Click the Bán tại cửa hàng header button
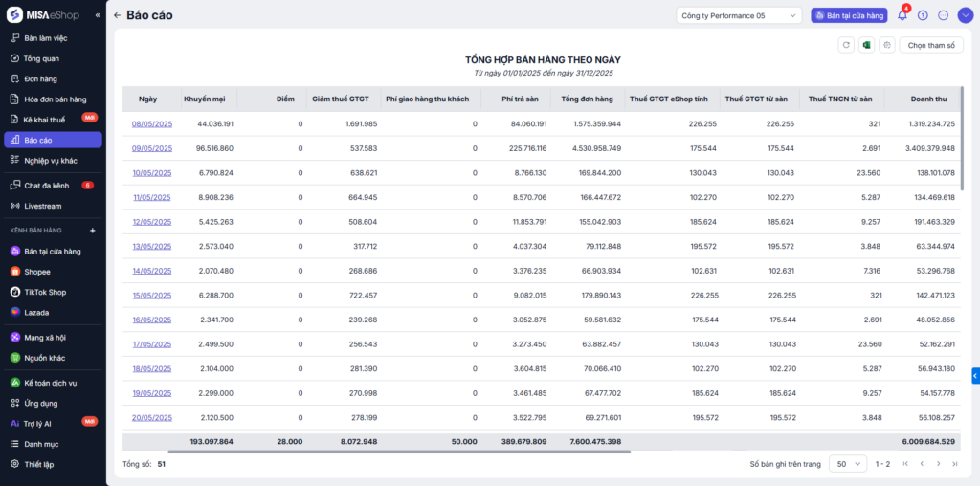The height and width of the screenshot is (486, 980). pyautogui.click(x=848, y=15)
